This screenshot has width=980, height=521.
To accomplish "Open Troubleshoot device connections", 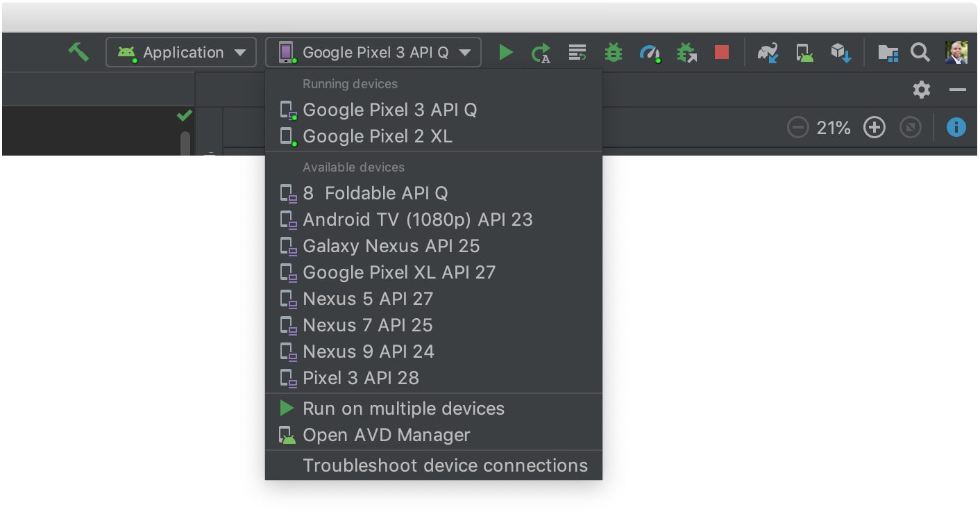I will coord(434,465).
